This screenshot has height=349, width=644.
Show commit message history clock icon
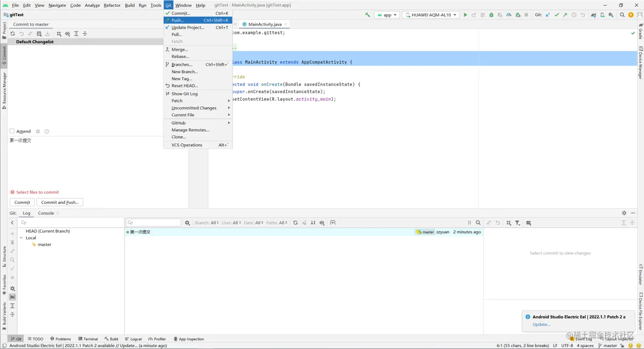pyautogui.click(x=47, y=132)
